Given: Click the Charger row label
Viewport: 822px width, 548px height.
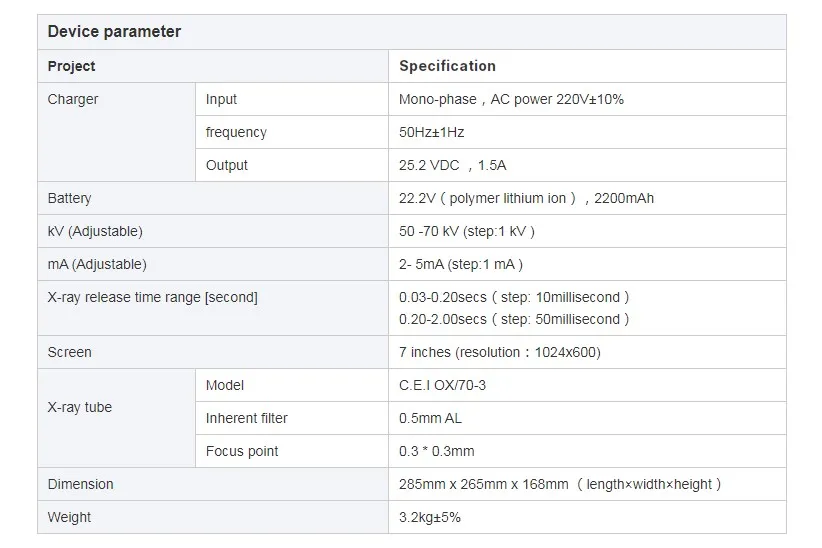Looking at the screenshot, I should pos(73,99).
